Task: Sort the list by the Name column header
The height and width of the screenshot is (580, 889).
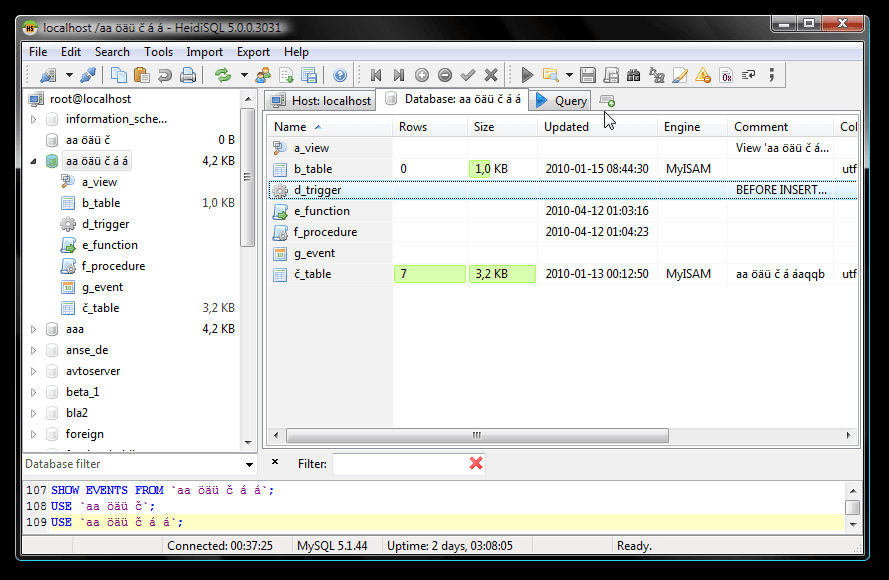Action: coord(329,127)
